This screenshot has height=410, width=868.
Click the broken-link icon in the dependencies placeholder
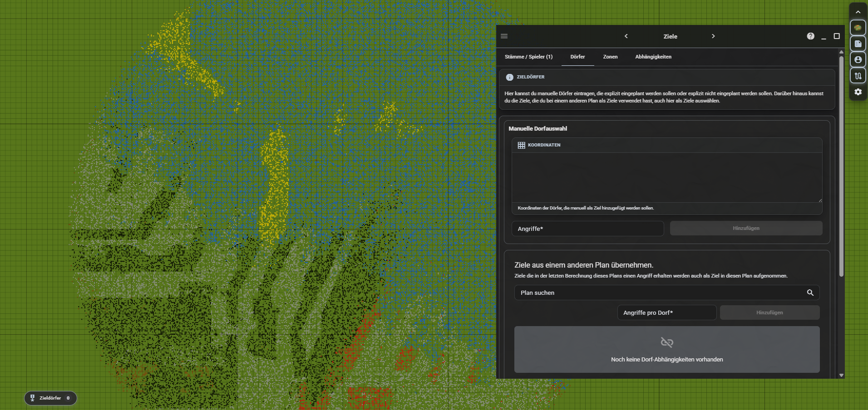[x=667, y=342]
